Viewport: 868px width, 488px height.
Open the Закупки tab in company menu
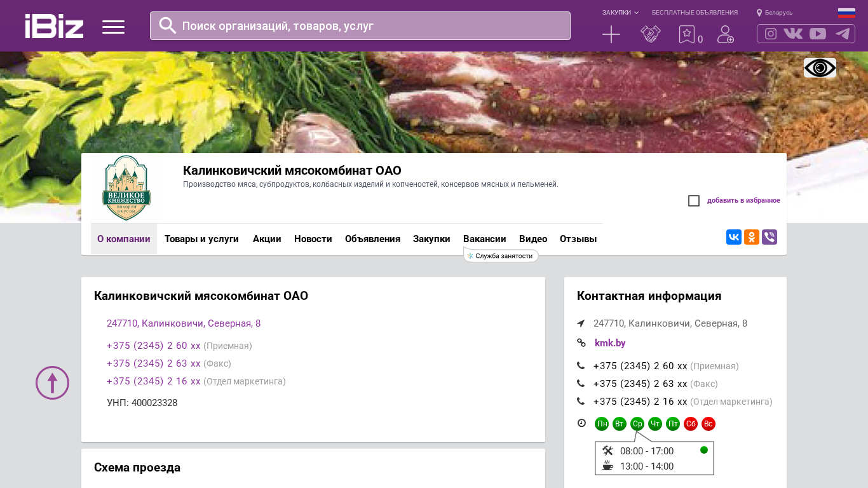coord(431,239)
